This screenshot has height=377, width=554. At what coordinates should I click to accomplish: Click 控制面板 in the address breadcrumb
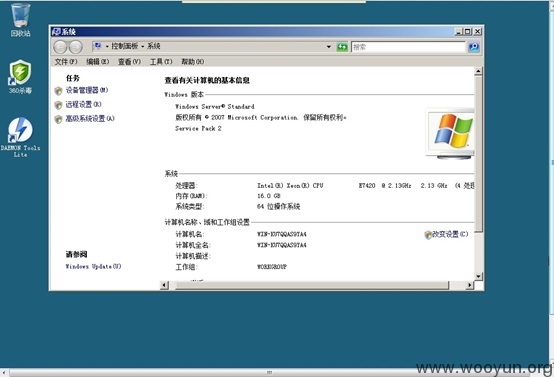pos(125,46)
